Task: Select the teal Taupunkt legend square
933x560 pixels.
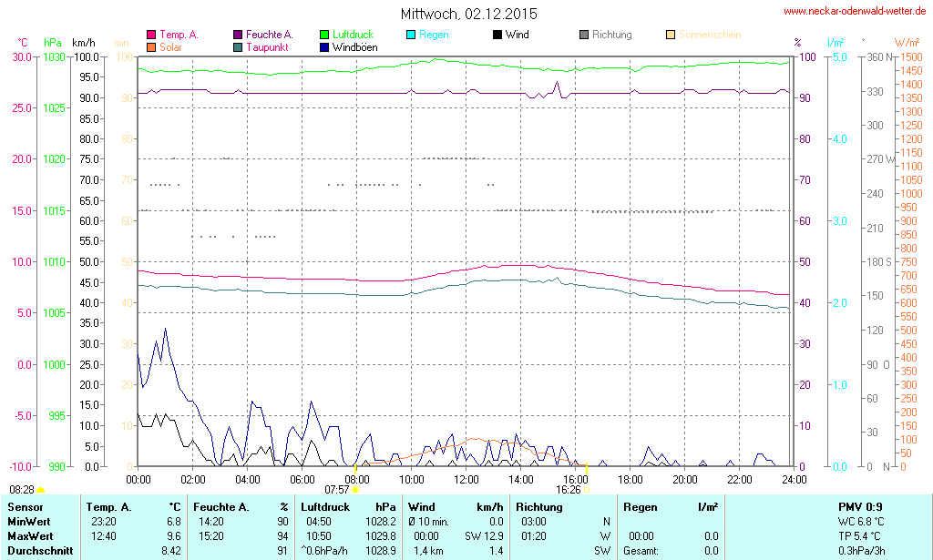Action: tap(238, 46)
